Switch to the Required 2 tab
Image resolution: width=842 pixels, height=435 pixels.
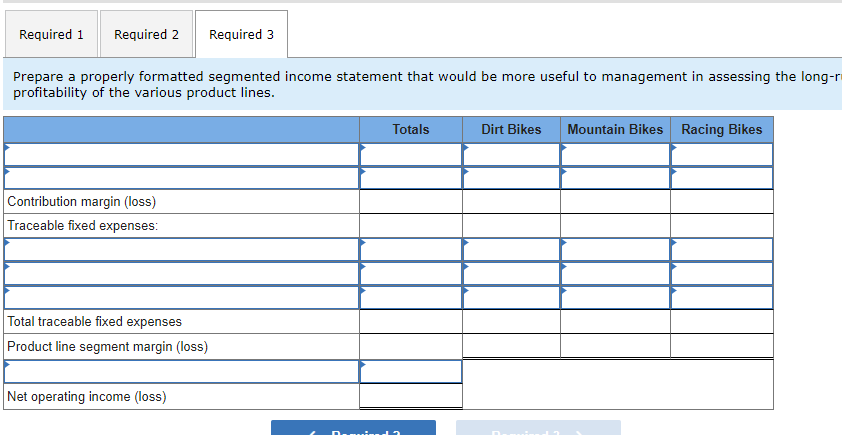click(146, 34)
